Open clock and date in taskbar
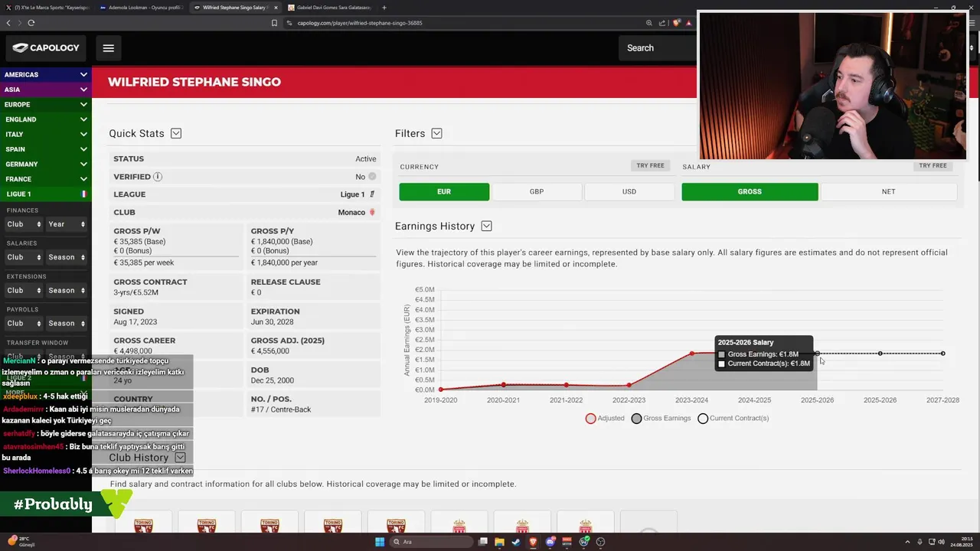 pyautogui.click(x=961, y=542)
